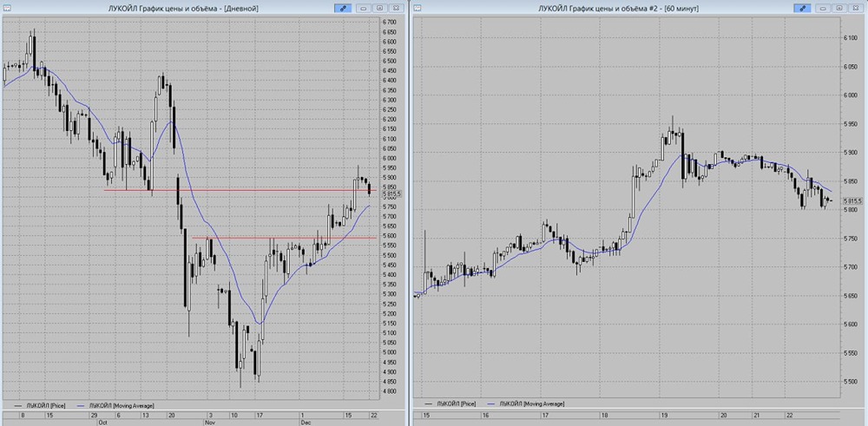Close the Дневной chart window
This screenshot has width=868, height=426.
[396, 8]
